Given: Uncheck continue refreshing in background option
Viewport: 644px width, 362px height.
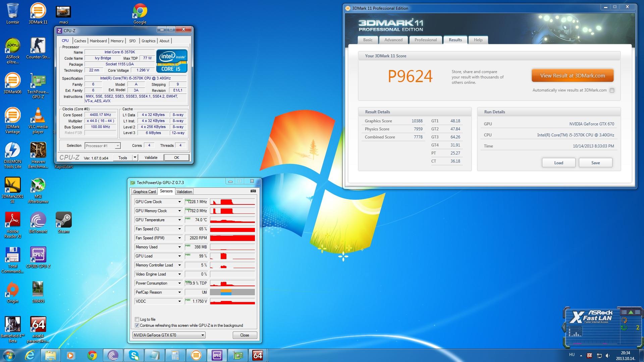Looking at the screenshot, I should coord(137,325).
